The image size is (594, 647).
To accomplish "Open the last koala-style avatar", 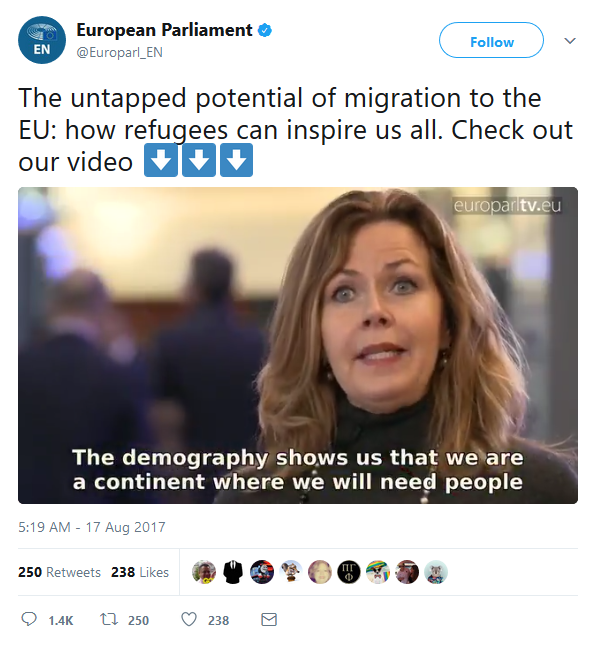I will point(436,572).
